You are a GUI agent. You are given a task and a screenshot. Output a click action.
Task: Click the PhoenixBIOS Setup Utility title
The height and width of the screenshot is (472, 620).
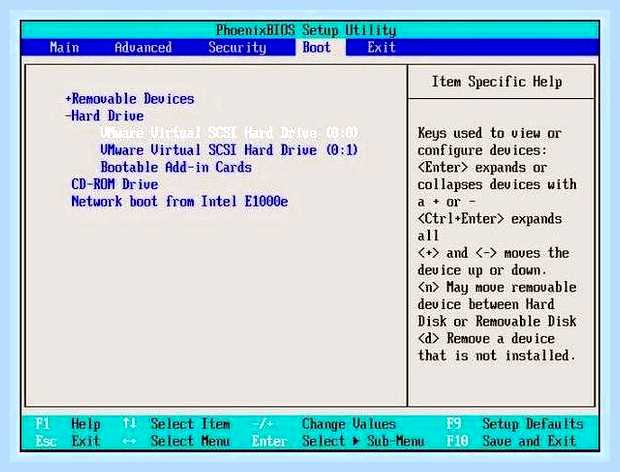click(x=306, y=30)
